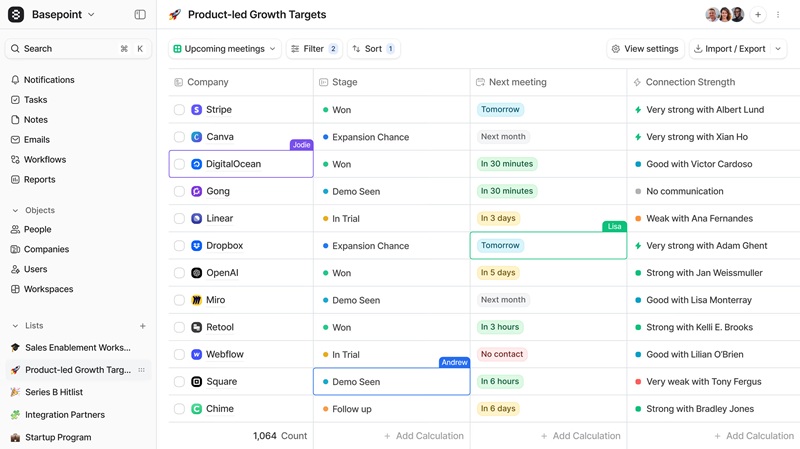Check the Stripe row checkbox
This screenshot has width=800, height=449.
tap(179, 110)
